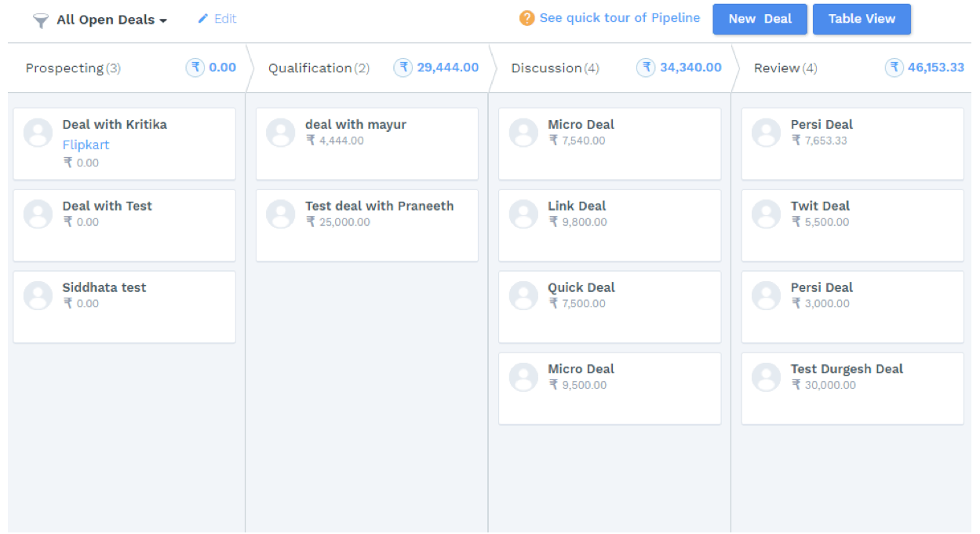Click avatar on Deal with Kritika card
The width and height of the screenshot is (980, 534).
pyautogui.click(x=38, y=133)
